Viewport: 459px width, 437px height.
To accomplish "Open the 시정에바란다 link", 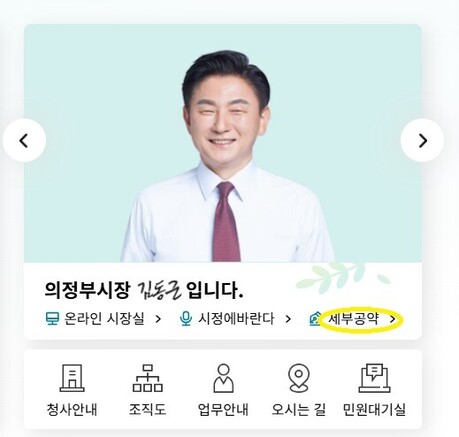I will [x=236, y=319].
